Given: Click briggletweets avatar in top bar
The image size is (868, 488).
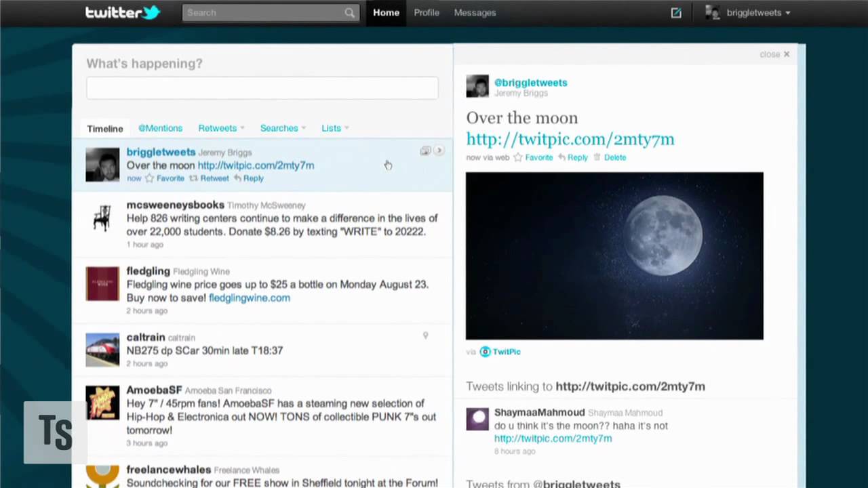Looking at the screenshot, I should point(712,12).
